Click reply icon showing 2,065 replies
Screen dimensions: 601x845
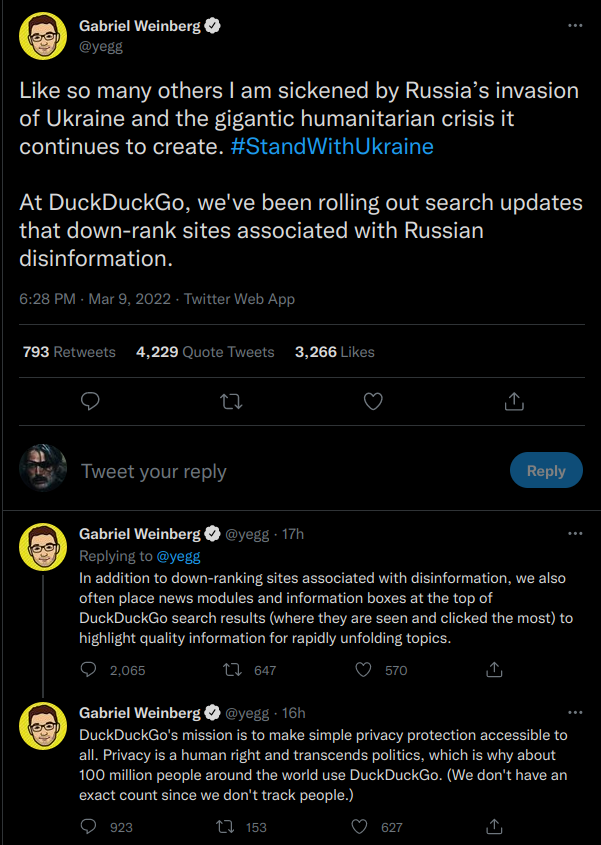(x=89, y=670)
